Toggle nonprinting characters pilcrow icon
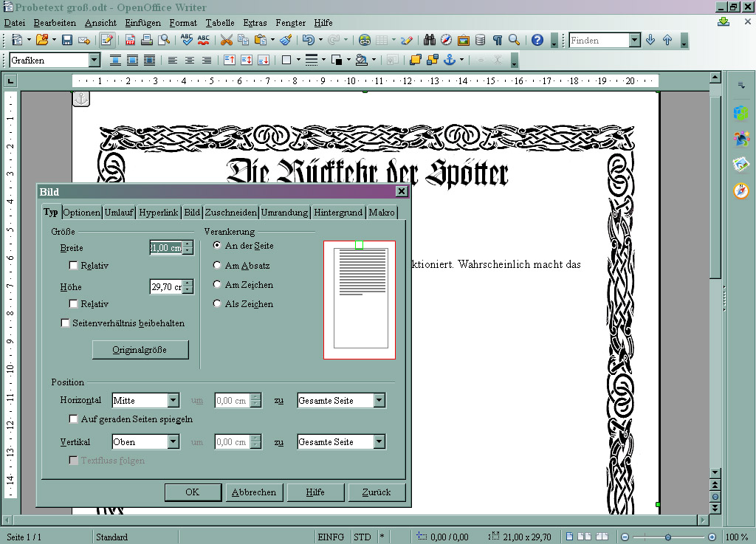756x544 pixels. [x=498, y=40]
